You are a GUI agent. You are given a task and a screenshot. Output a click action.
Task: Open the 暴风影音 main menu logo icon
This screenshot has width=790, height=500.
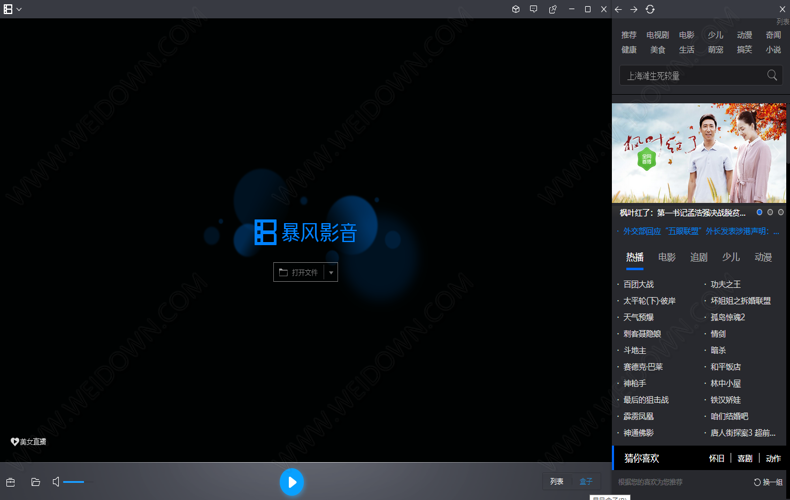click(8, 9)
